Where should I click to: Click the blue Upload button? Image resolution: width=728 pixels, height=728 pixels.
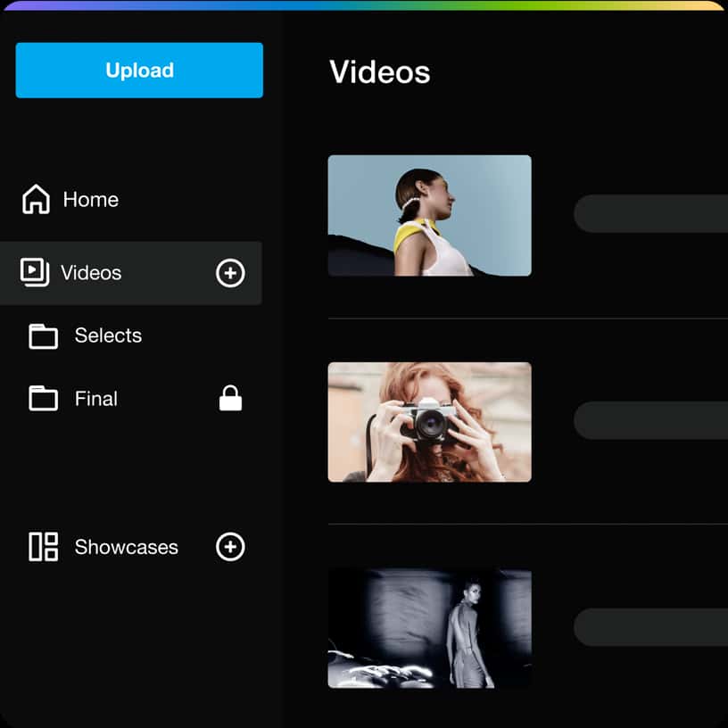tap(139, 70)
